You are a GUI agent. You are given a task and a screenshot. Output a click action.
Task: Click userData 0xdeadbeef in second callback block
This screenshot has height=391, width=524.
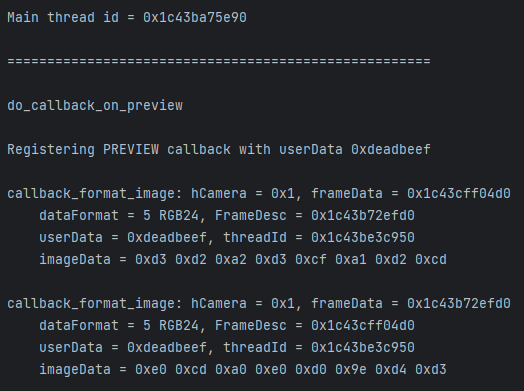167,348
